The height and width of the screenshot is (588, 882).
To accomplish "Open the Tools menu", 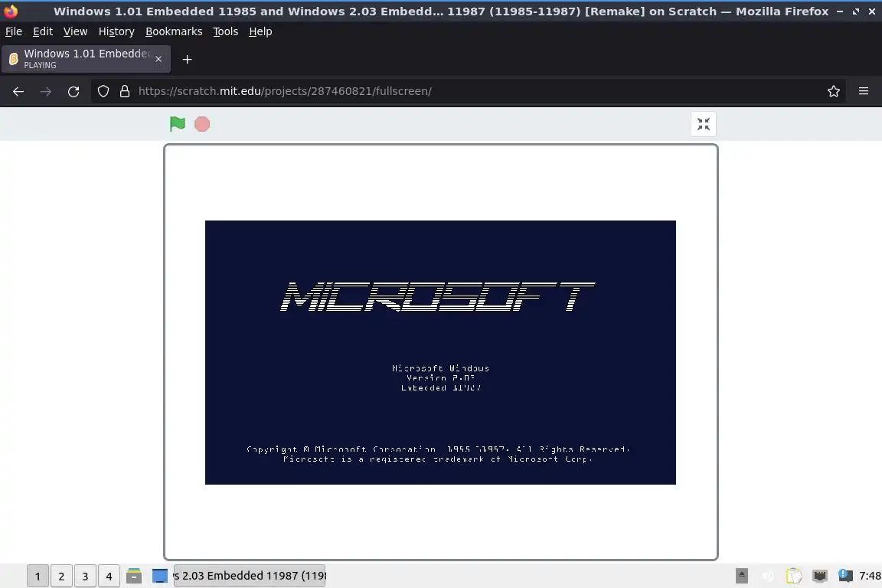I will [x=226, y=31].
